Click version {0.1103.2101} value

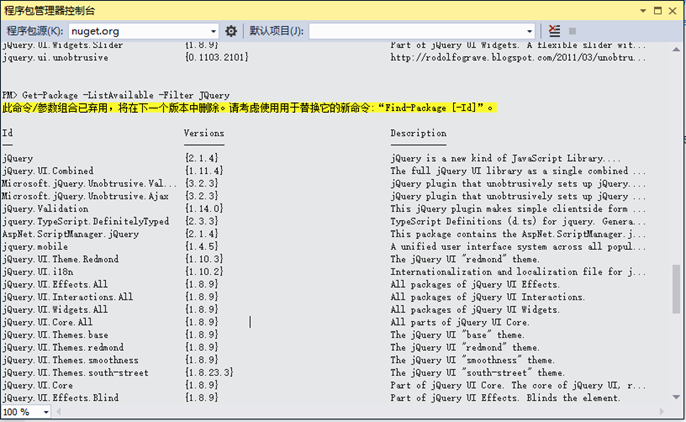pos(217,58)
